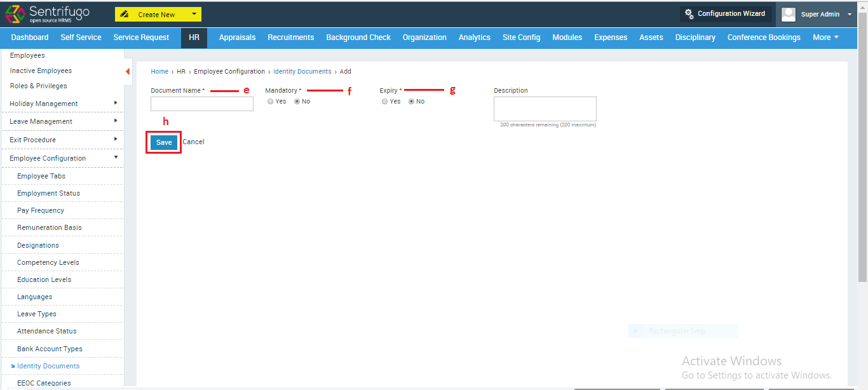
Task: Click the Cancel link
Action: (193, 142)
